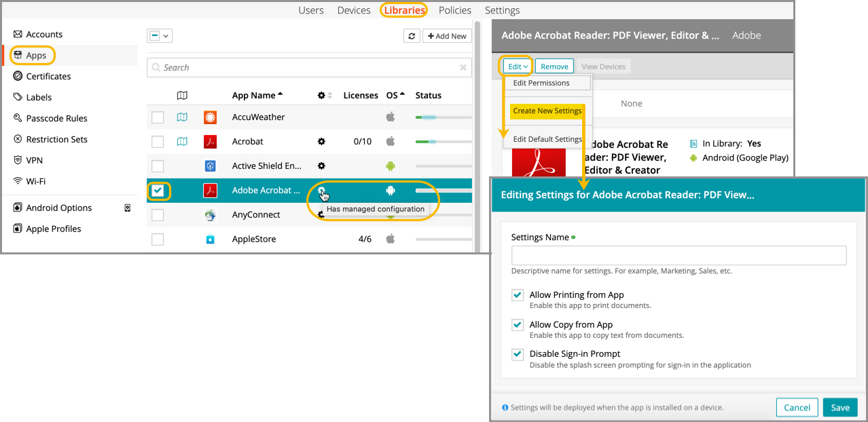This screenshot has height=422, width=868.
Task: Click the AnyConnect app icon
Action: point(211,215)
